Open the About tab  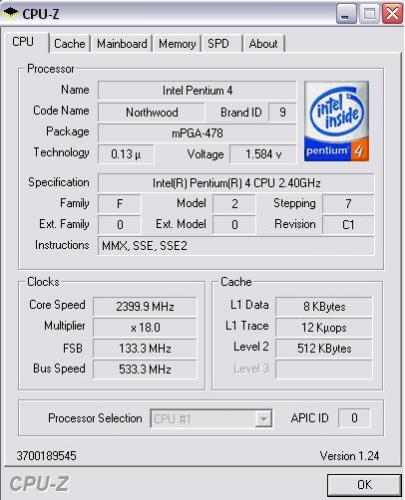[x=263, y=44]
